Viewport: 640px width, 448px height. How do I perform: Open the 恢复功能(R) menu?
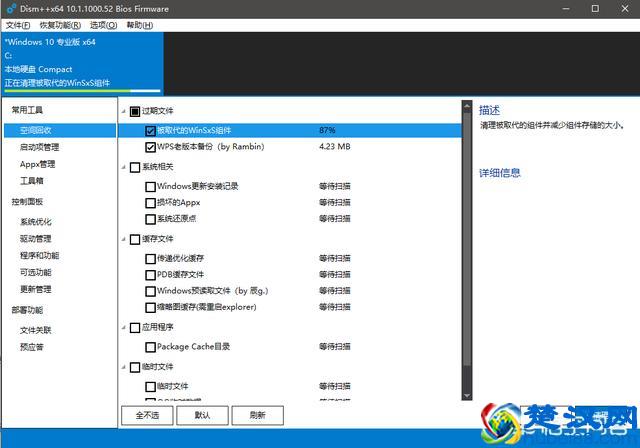tap(60, 25)
